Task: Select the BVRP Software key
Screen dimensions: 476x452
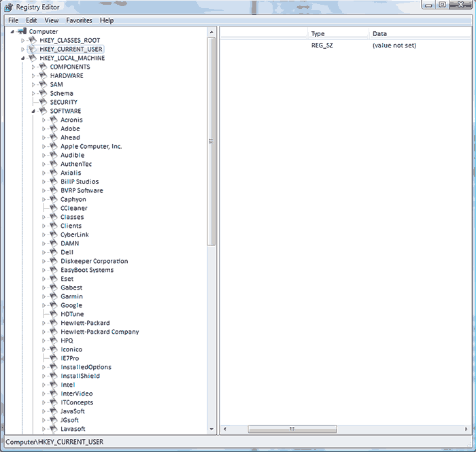Action: (x=82, y=190)
